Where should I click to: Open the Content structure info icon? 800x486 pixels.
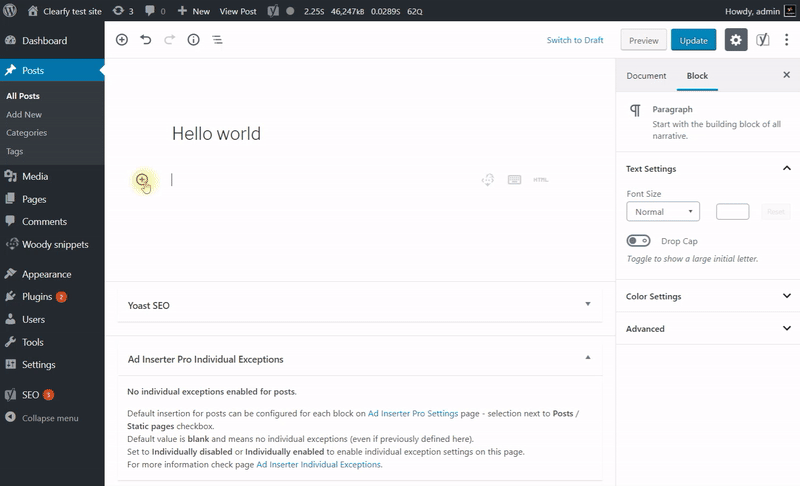pos(193,40)
